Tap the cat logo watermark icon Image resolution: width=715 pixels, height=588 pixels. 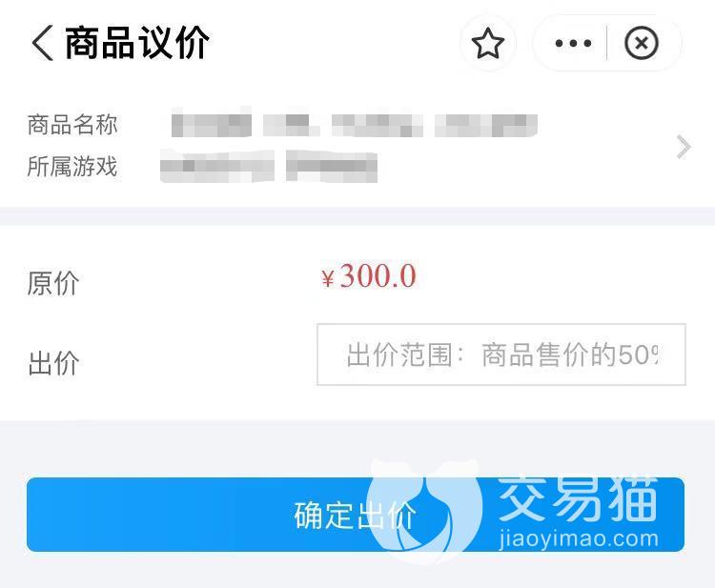pos(424,510)
